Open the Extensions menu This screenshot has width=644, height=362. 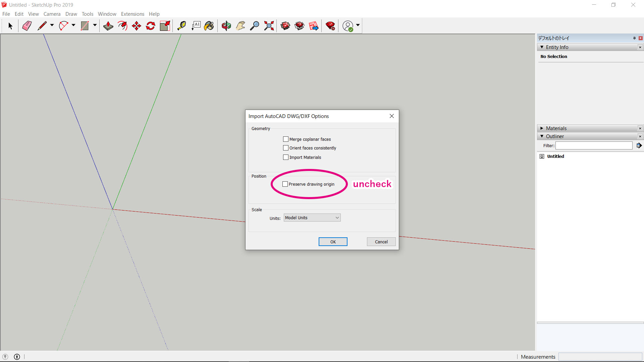132,14
